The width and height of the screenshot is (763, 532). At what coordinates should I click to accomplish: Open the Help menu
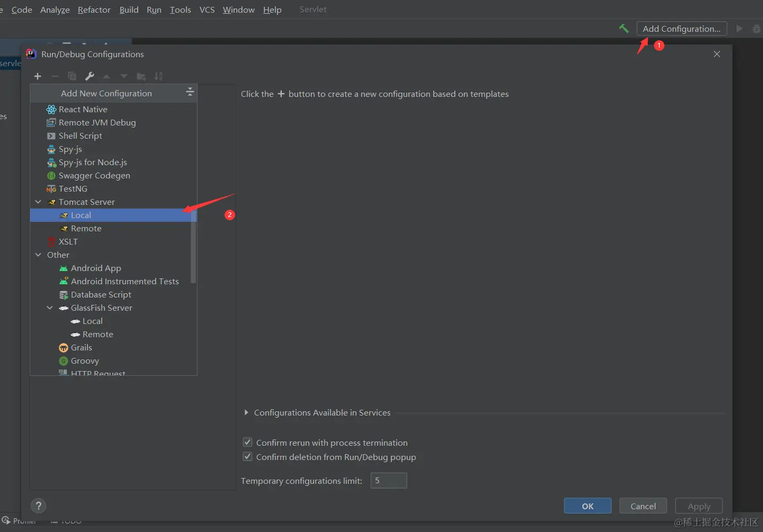point(272,10)
